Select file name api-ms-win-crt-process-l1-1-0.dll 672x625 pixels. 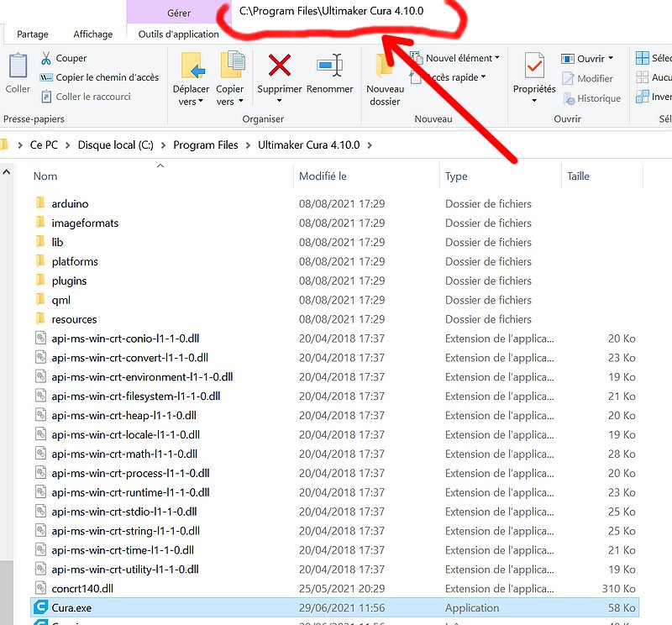pyautogui.click(x=130, y=473)
